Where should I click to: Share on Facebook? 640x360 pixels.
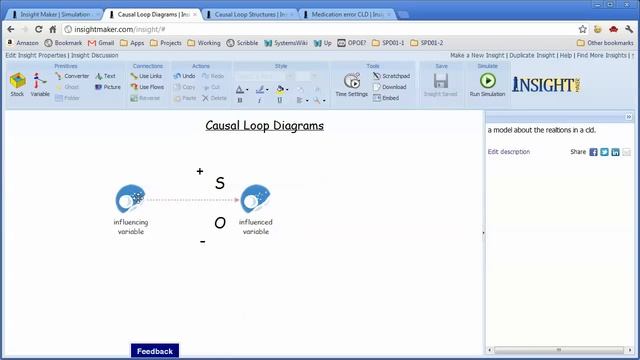(x=593, y=152)
